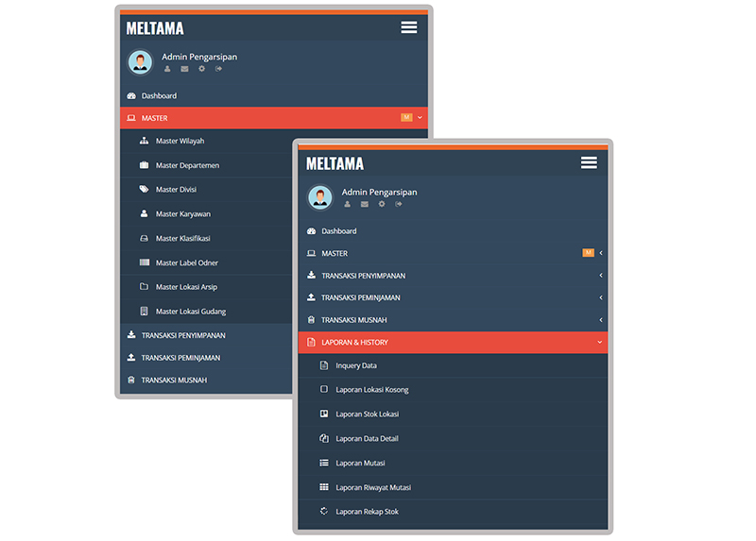Click the user avatar in the front panel
The image size is (756, 541).
click(320, 197)
